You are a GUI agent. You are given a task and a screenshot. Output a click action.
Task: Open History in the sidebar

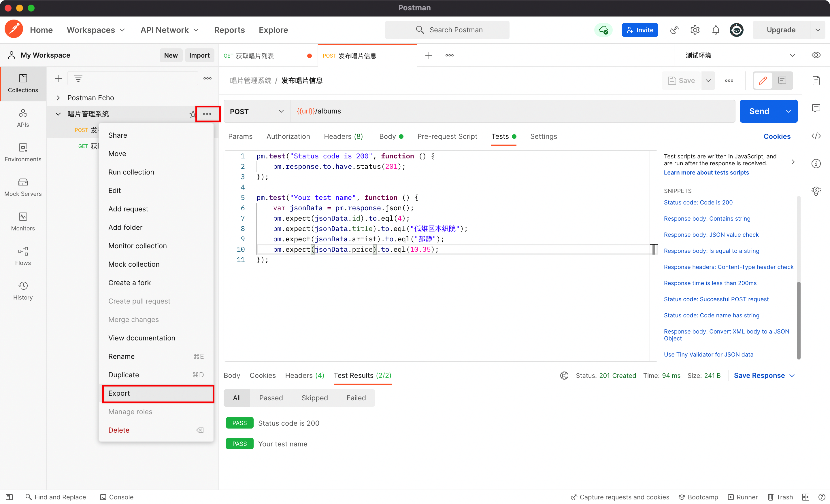point(23,291)
